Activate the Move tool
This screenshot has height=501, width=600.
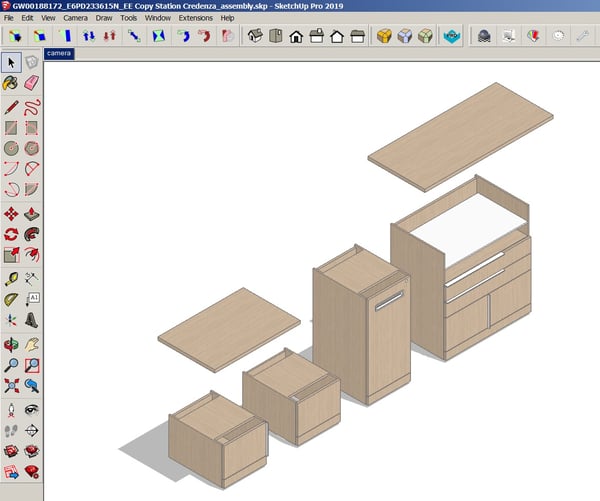coord(11,212)
